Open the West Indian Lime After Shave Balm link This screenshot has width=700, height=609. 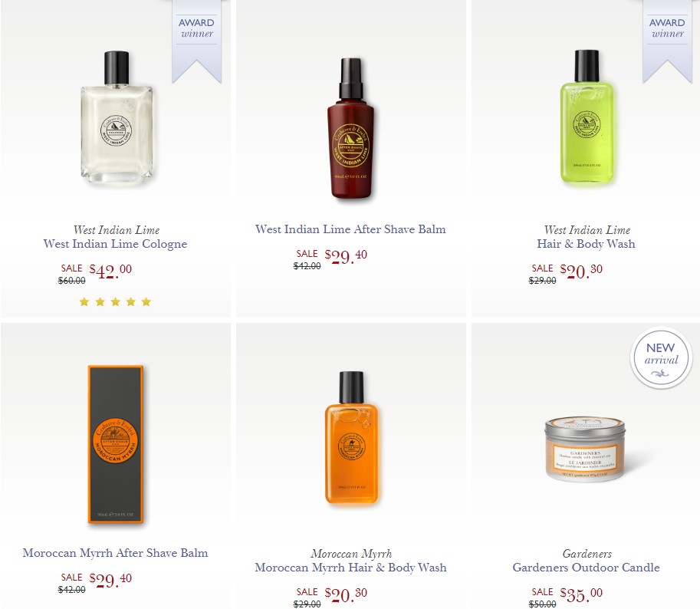click(x=350, y=229)
